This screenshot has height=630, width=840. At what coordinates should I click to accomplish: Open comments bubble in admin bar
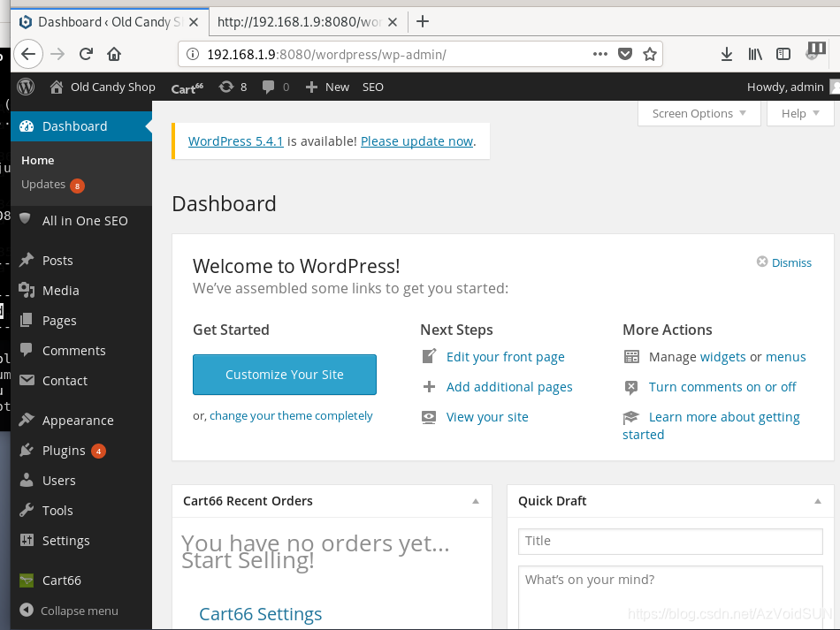click(x=275, y=87)
